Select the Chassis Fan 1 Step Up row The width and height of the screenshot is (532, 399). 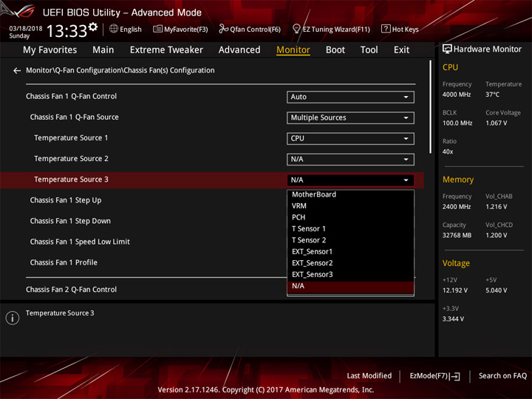[x=66, y=200]
